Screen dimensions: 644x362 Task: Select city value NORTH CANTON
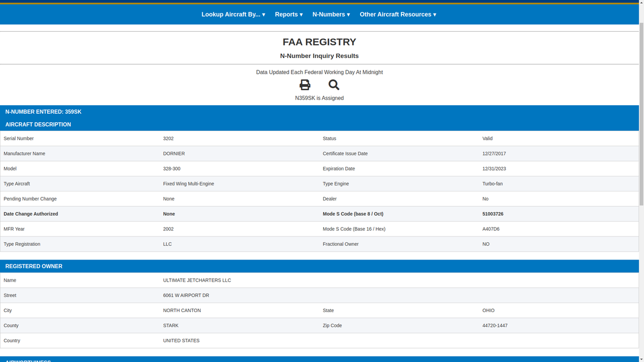[x=182, y=311]
